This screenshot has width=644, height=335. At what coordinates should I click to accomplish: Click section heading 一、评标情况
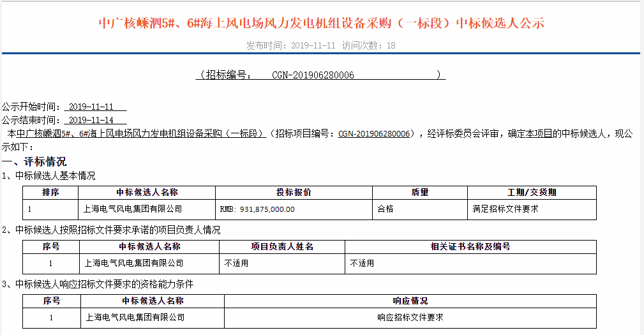(34, 161)
